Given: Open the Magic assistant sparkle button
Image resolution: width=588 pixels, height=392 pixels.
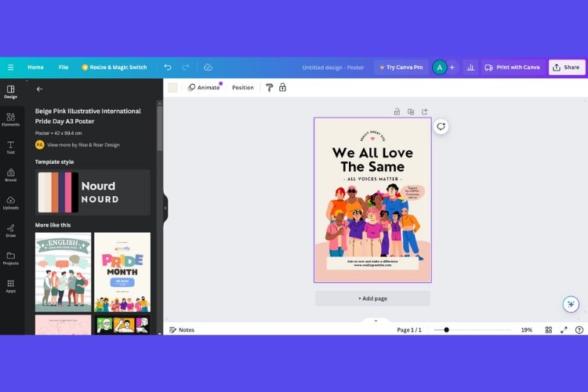Looking at the screenshot, I should point(571,304).
